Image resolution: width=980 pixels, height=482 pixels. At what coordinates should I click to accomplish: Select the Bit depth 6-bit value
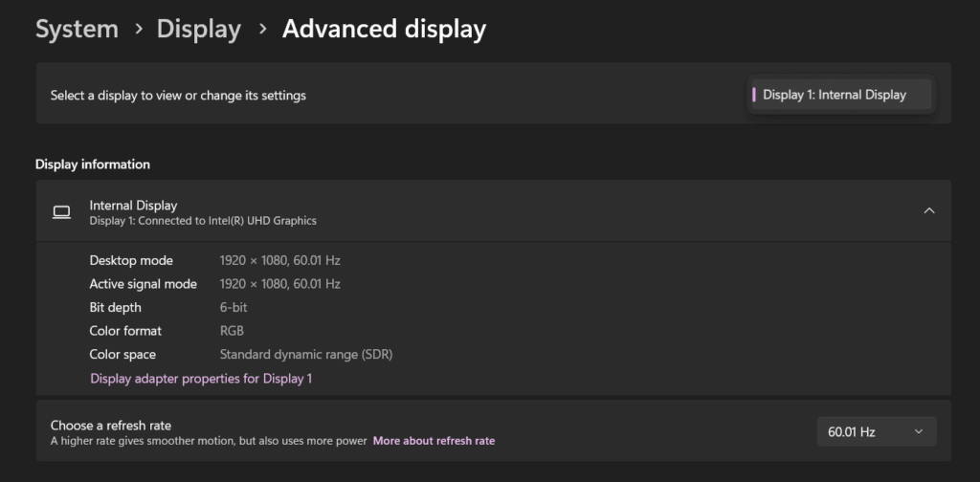(x=234, y=307)
